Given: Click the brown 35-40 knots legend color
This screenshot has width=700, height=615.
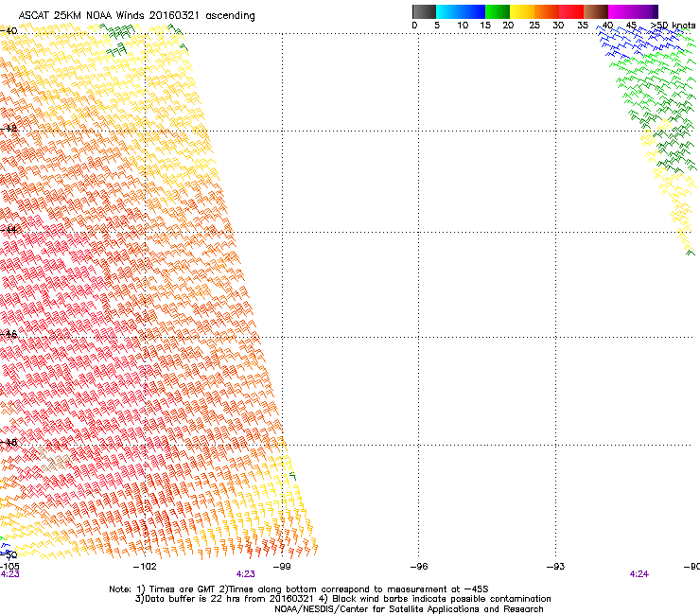Looking at the screenshot, I should coord(596,11).
